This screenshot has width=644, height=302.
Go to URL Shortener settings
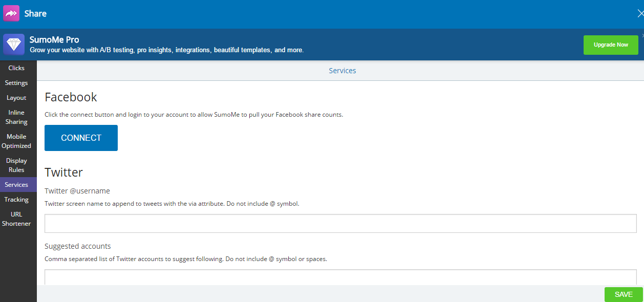[16, 219]
